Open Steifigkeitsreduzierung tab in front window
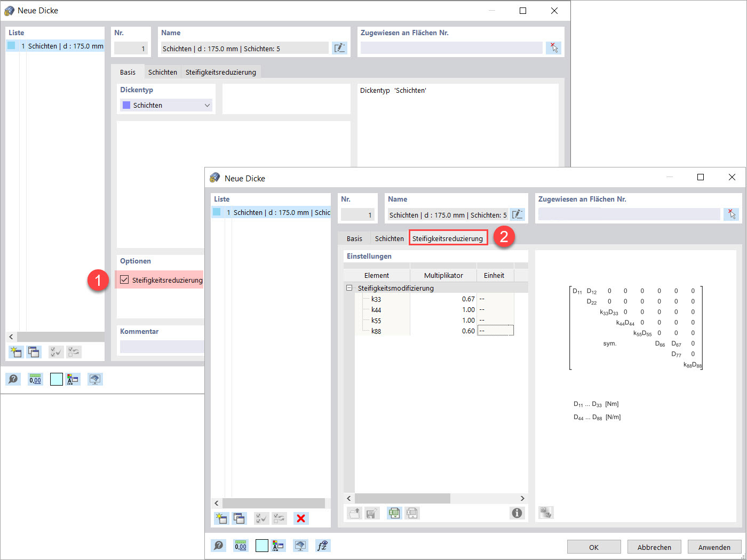This screenshot has width=747, height=560. pyautogui.click(x=448, y=238)
